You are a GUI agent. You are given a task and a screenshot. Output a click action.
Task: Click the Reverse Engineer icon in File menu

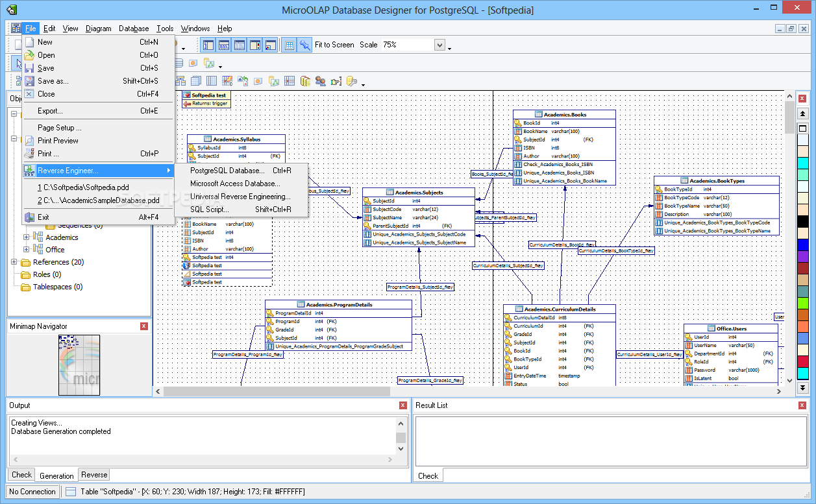tap(29, 171)
